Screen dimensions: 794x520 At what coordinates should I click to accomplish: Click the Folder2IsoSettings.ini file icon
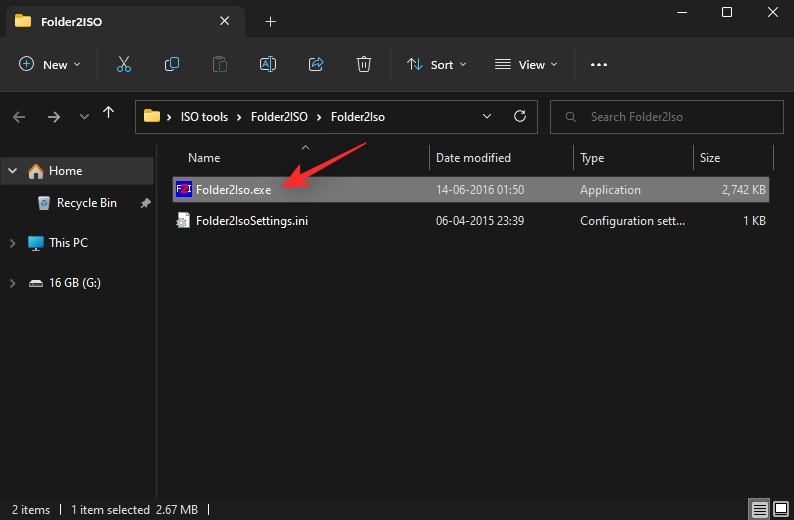pyautogui.click(x=183, y=220)
